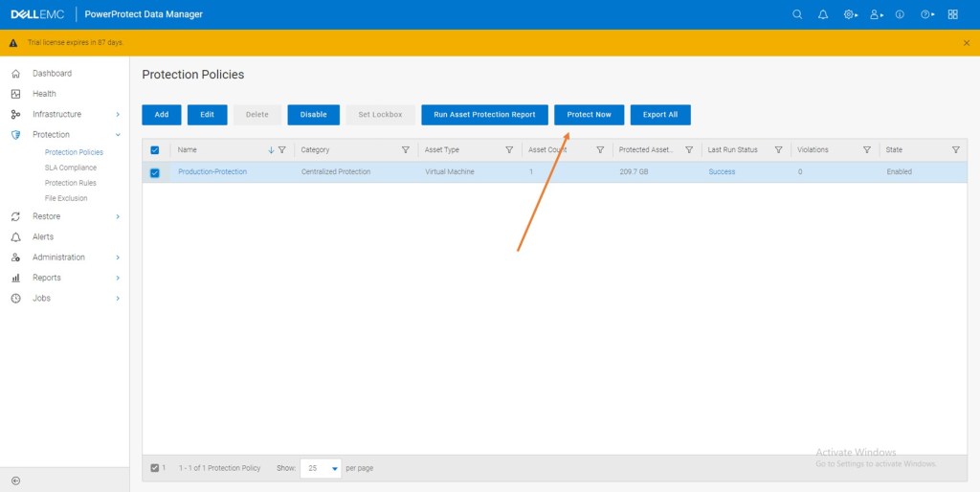Collapse the sidebar with the arrow icon

[x=15, y=481]
